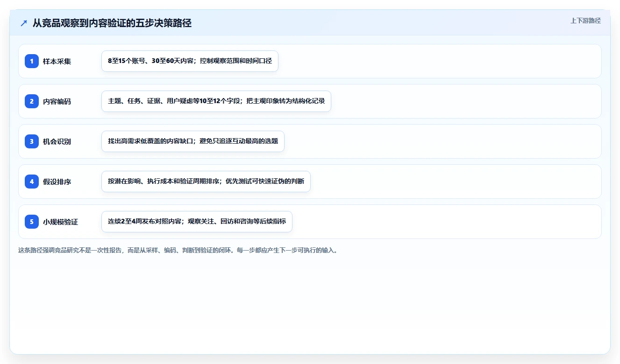The width and height of the screenshot is (620, 364).
Task: Click the box starting with 8至15个账号
Action: pyautogui.click(x=190, y=61)
